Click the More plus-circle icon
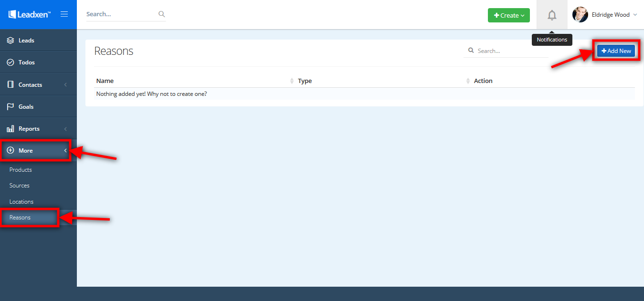The image size is (644, 301). [11, 151]
